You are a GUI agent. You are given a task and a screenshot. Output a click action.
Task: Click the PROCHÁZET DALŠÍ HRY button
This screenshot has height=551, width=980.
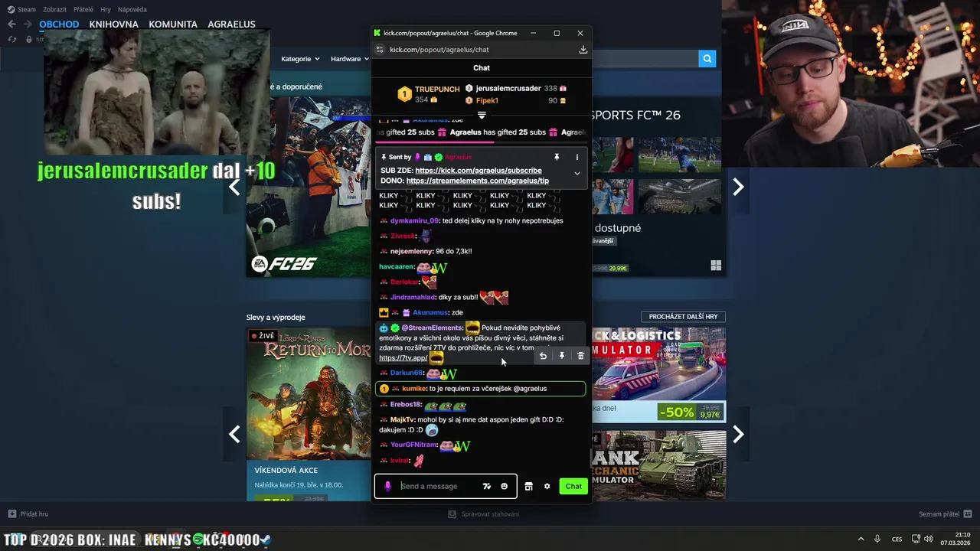click(683, 316)
